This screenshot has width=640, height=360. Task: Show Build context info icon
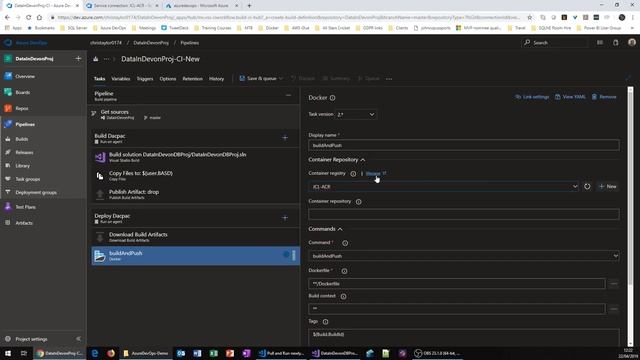point(343,297)
